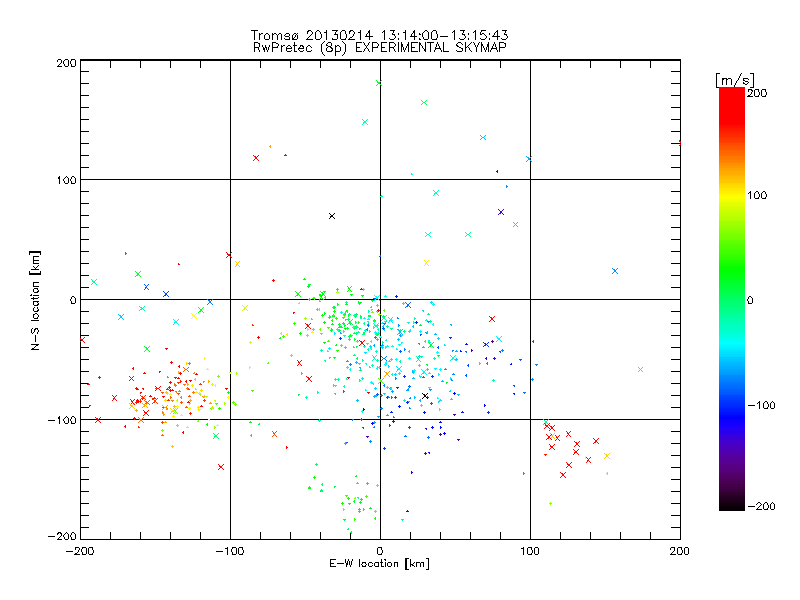Click the colorbar label '0' beside green
The width and height of the screenshot is (800, 600).
(750, 300)
